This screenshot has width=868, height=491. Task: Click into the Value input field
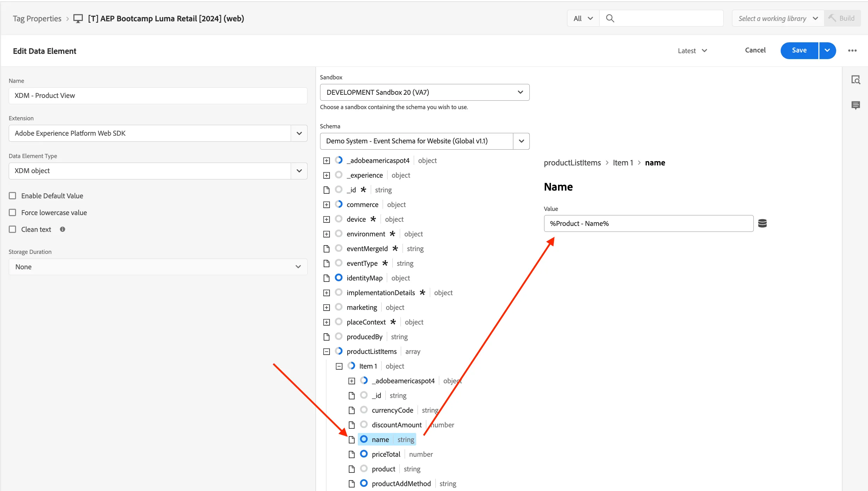tap(648, 223)
